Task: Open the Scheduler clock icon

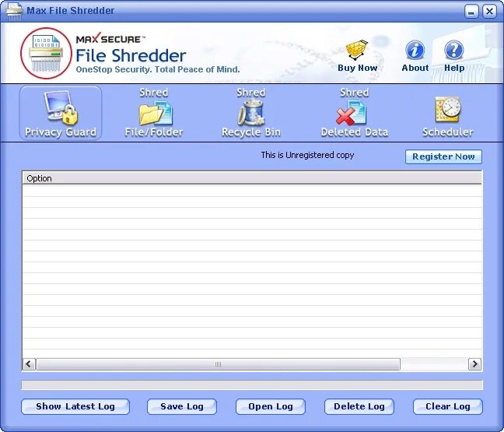Action: [448, 111]
